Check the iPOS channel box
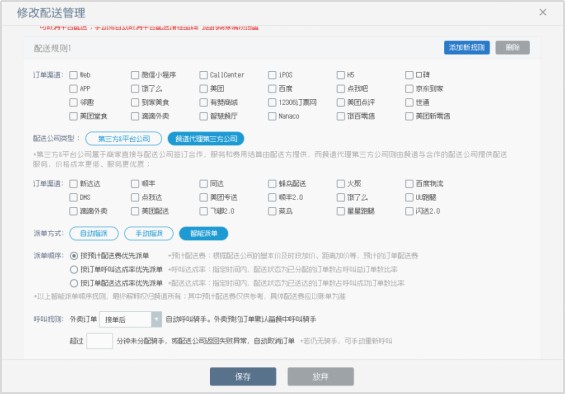This screenshot has height=394, width=565. coord(272,75)
